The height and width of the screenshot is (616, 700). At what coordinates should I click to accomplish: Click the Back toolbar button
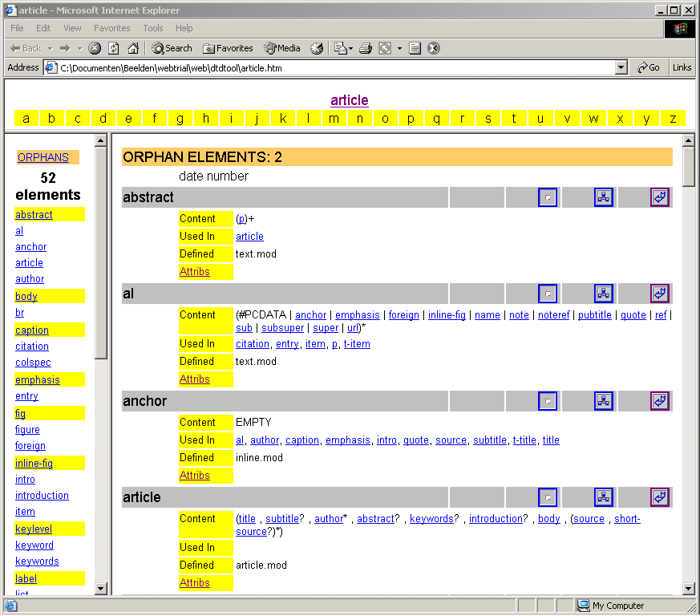tap(26, 48)
